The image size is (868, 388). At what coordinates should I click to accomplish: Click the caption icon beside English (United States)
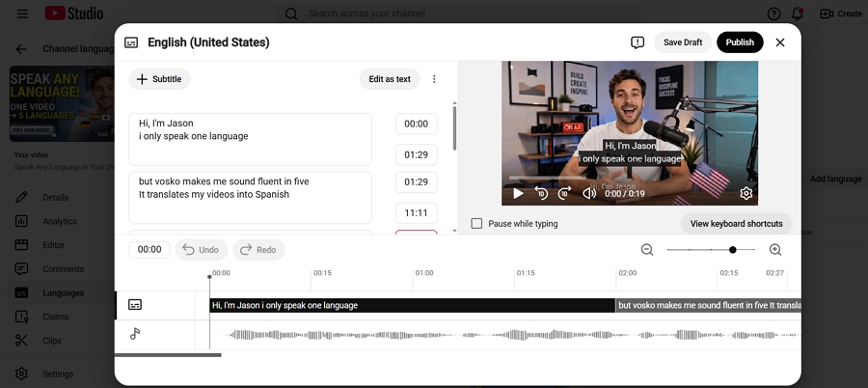point(131,42)
